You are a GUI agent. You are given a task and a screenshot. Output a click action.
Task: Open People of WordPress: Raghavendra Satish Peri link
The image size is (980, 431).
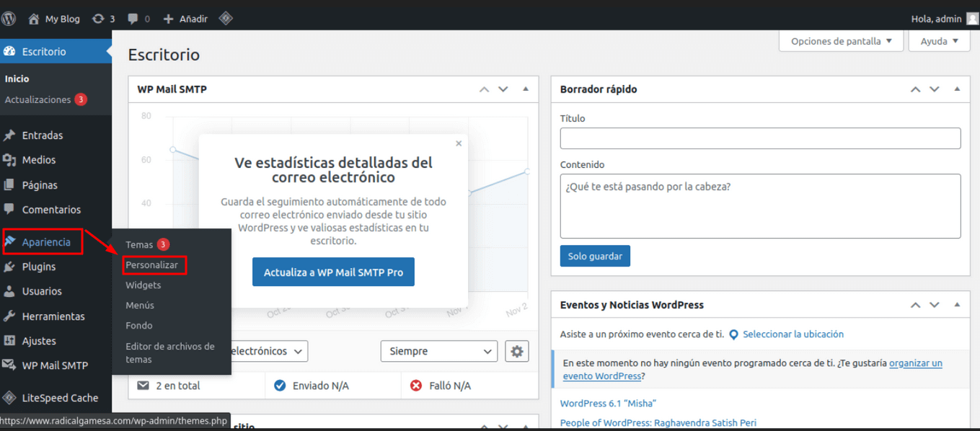658,423
